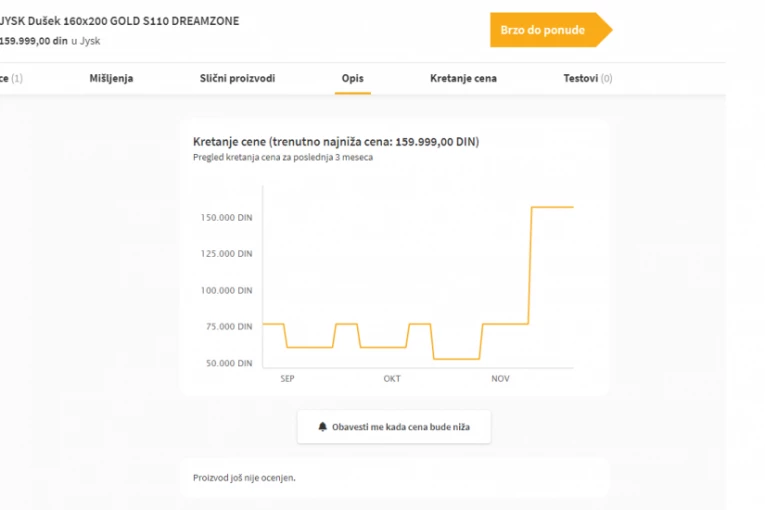Click the Jysk store link
The width and height of the screenshot is (765, 510).
(x=89, y=41)
